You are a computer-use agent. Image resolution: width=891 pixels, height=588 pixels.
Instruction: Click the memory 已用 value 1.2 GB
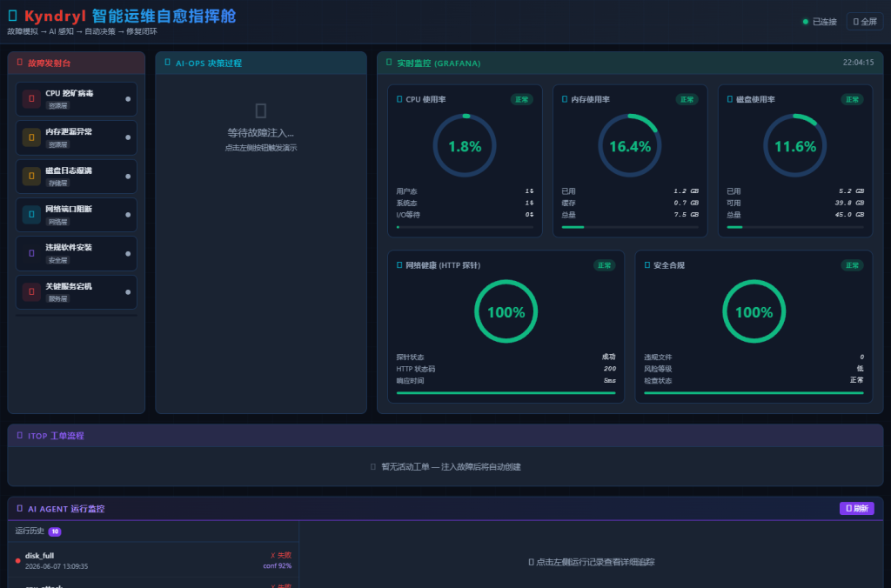tap(687, 190)
